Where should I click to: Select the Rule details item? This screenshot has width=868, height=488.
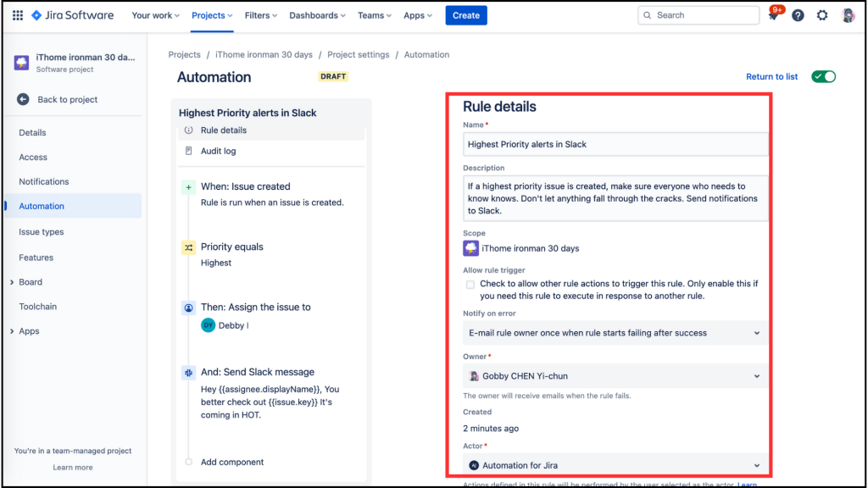pyautogui.click(x=271, y=130)
